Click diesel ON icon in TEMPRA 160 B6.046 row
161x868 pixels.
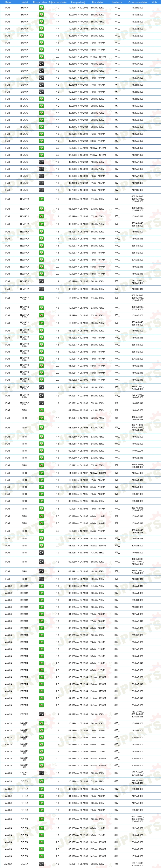coord(41,289)
